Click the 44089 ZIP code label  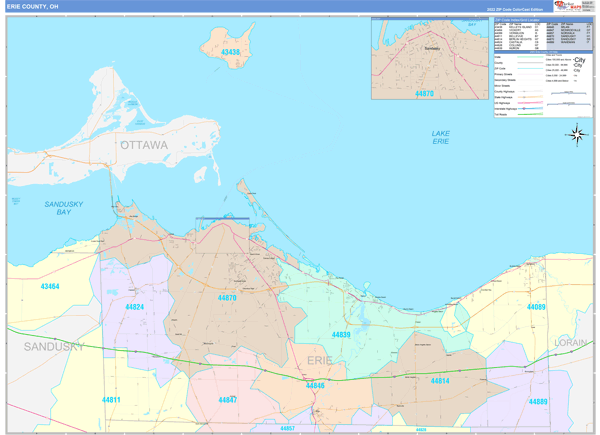pyautogui.click(x=536, y=307)
